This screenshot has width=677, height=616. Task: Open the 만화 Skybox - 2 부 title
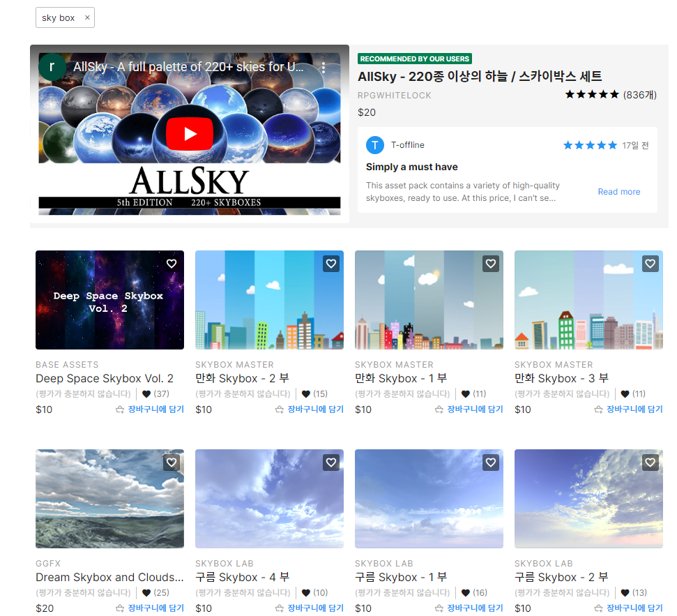click(x=242, y=378)
